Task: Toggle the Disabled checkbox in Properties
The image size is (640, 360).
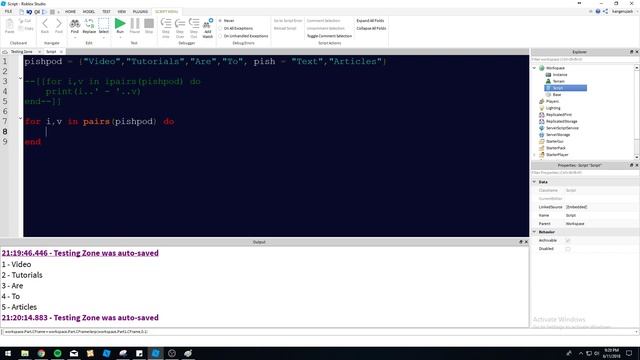Action: click(568, 249)
